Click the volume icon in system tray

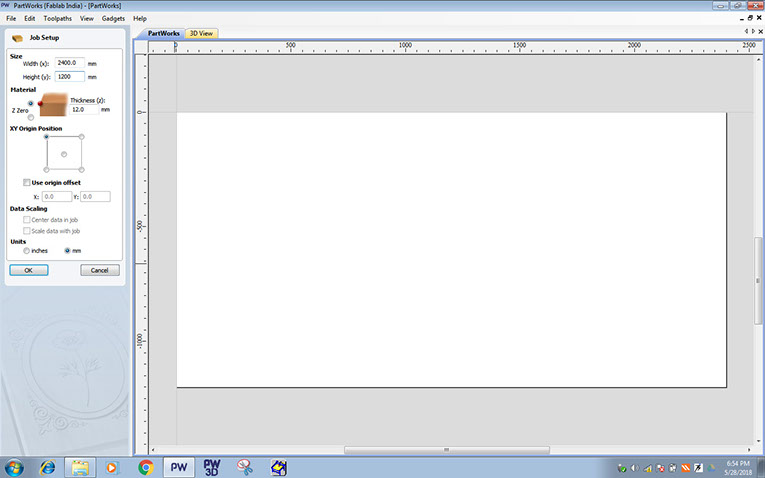[635, 468]
